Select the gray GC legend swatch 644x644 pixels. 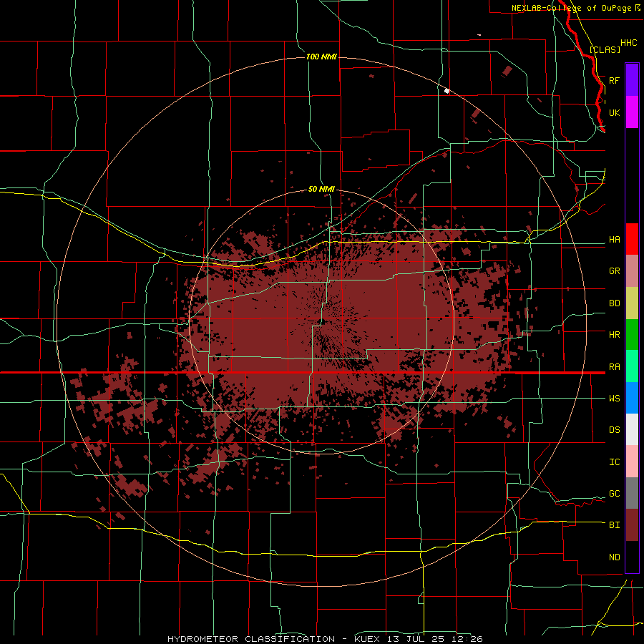632,493
